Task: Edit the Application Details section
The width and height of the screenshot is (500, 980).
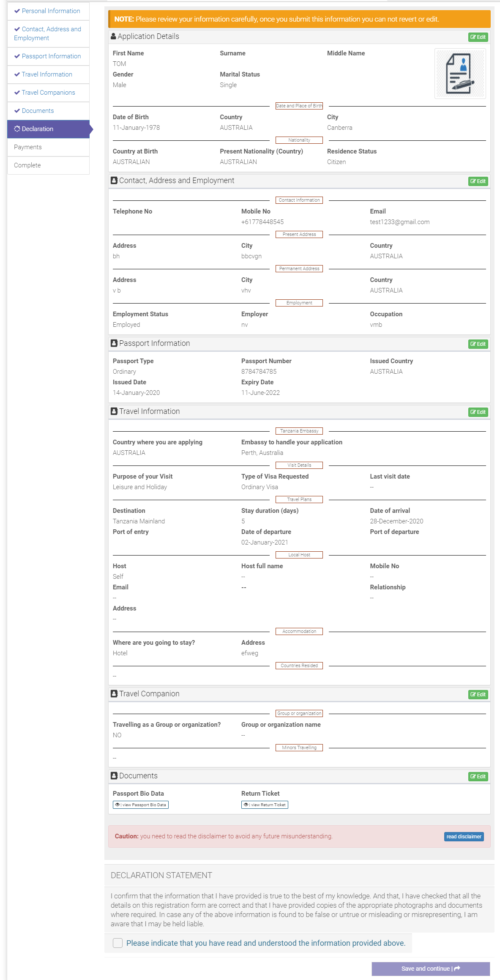Action: click(x=478, y=37)
